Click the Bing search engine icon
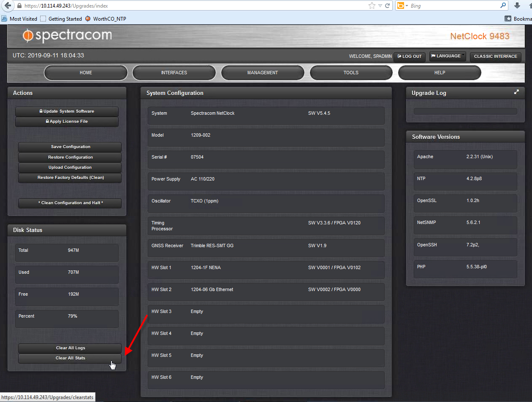 [x=401, y=5]
